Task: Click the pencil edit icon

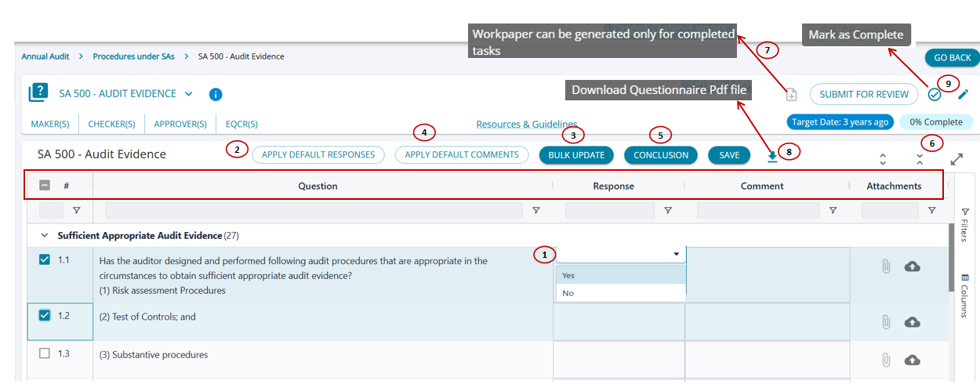Action: pyautogui.click(x=964, y=94)
